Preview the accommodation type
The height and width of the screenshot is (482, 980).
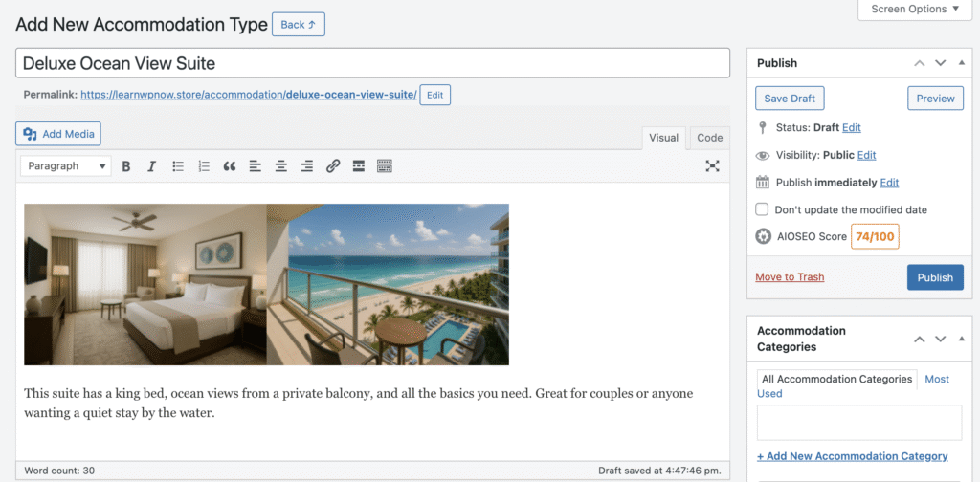[x=935, y=98]
